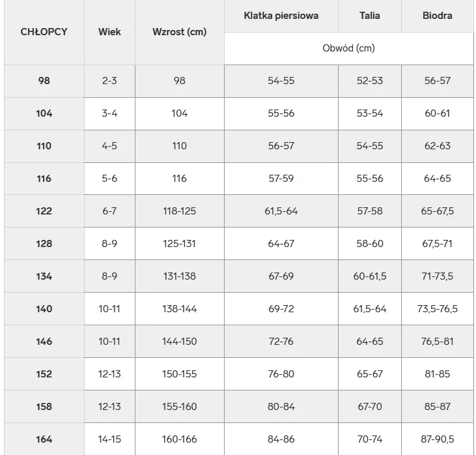Select size 164 row label
This screenshot has width=476, height=455.
[x=44, y=439]
